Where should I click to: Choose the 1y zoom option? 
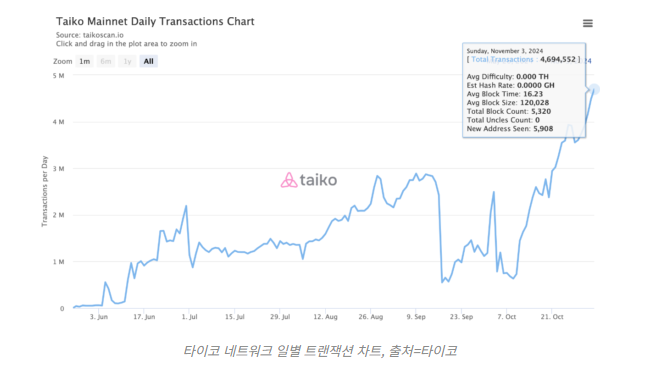point(127,61)
